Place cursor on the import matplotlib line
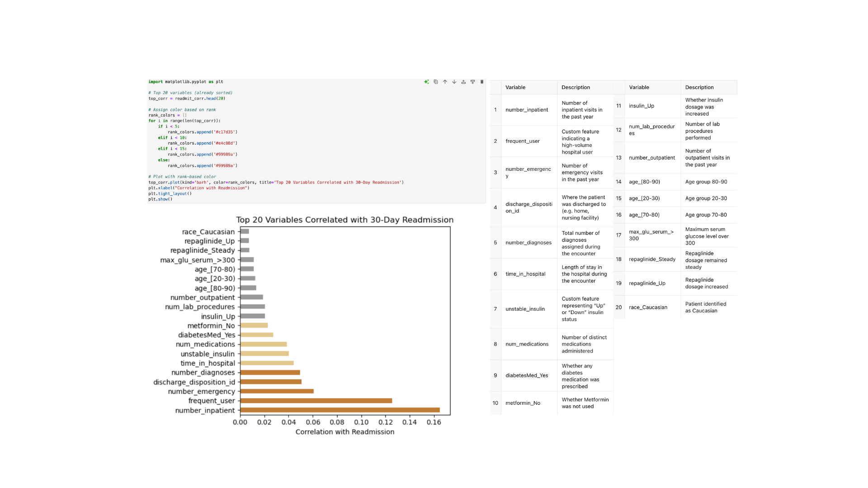Screen dimensions: 868x488 pos(186,82)
